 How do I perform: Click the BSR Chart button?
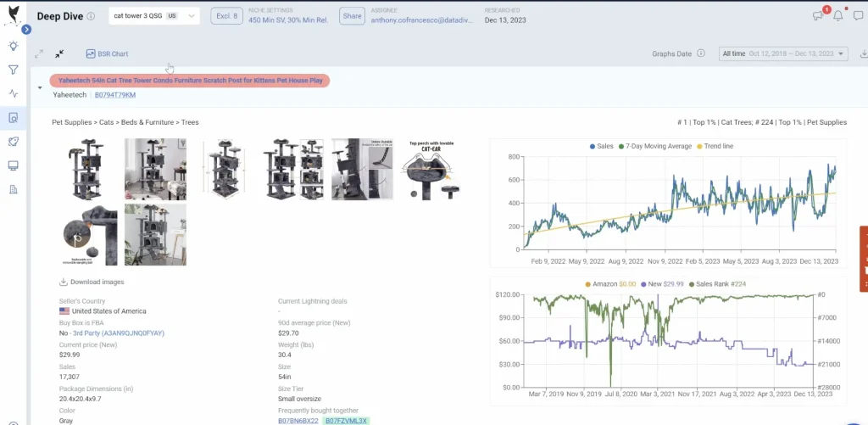click(107, 53)
